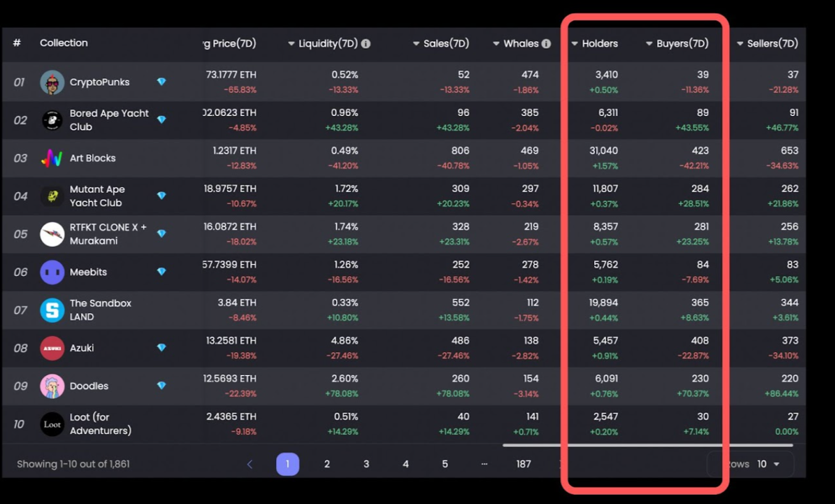The height and width of the screenshot is (504, 835).
Task: Click the Collection column header
Action: (64, 43)
